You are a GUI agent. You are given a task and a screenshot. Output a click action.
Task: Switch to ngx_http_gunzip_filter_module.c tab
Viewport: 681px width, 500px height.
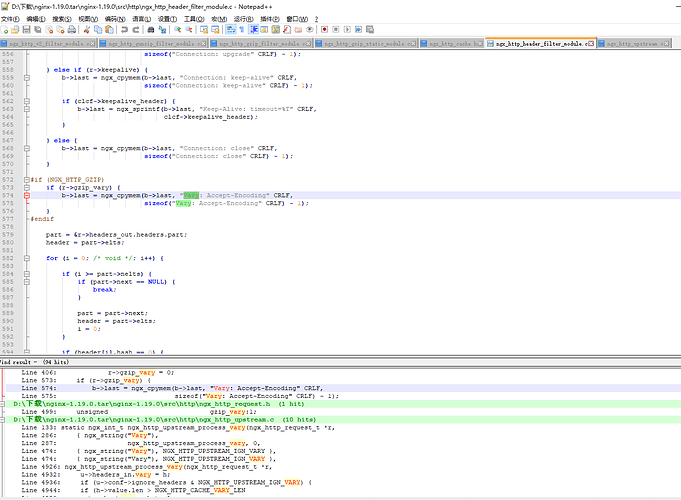(x=153, y=43)
